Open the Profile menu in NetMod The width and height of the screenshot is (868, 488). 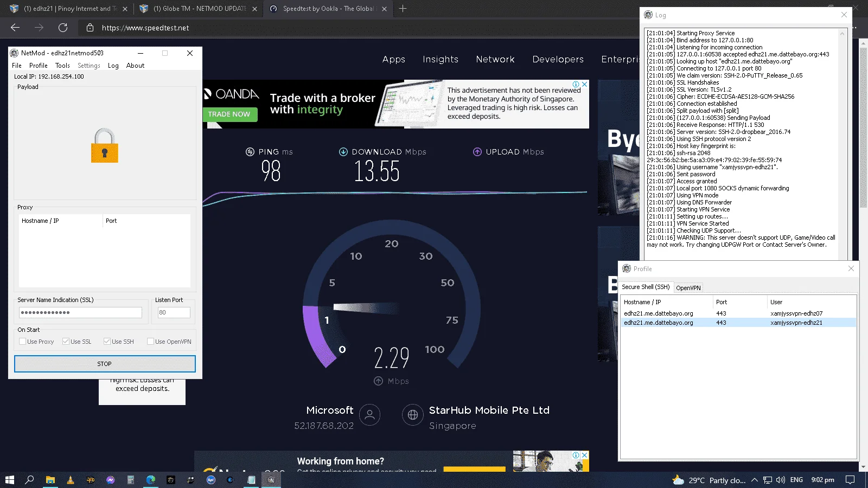(39, 66)
